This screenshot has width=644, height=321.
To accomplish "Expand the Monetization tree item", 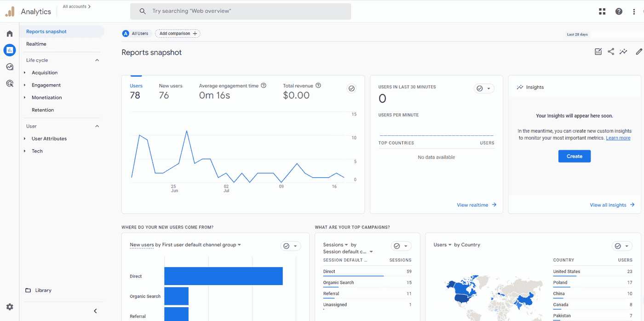I will 25,98.
